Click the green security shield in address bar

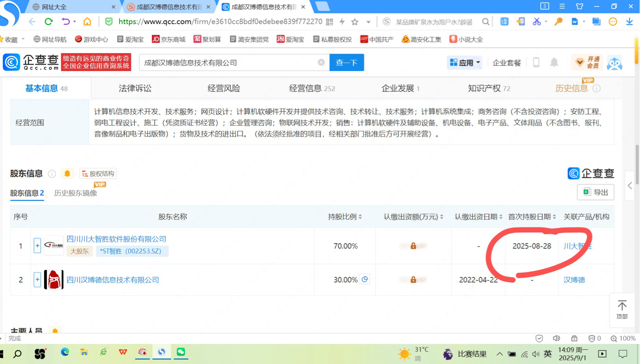109,22
